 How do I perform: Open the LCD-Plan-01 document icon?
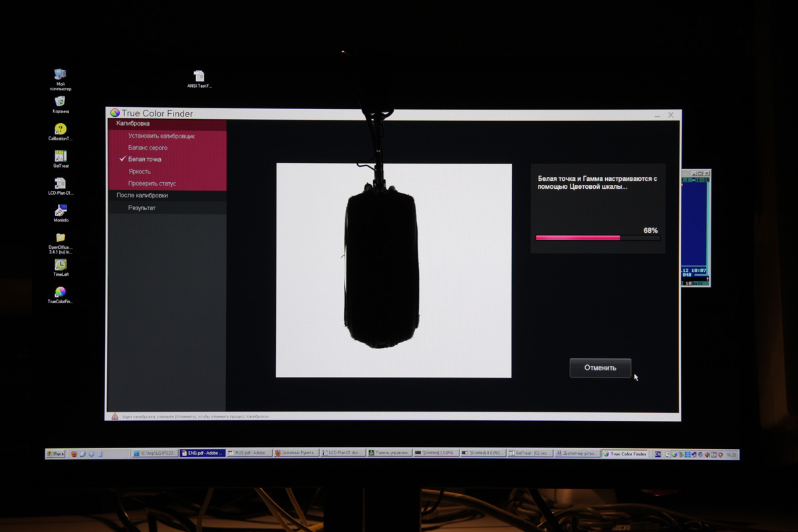60,184
